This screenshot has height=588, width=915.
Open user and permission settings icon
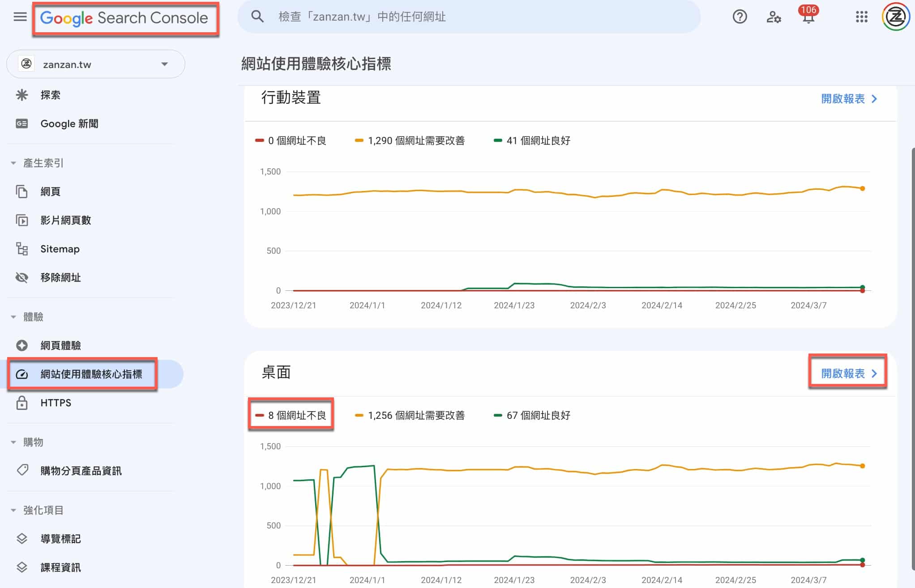(x=774, y=17)
